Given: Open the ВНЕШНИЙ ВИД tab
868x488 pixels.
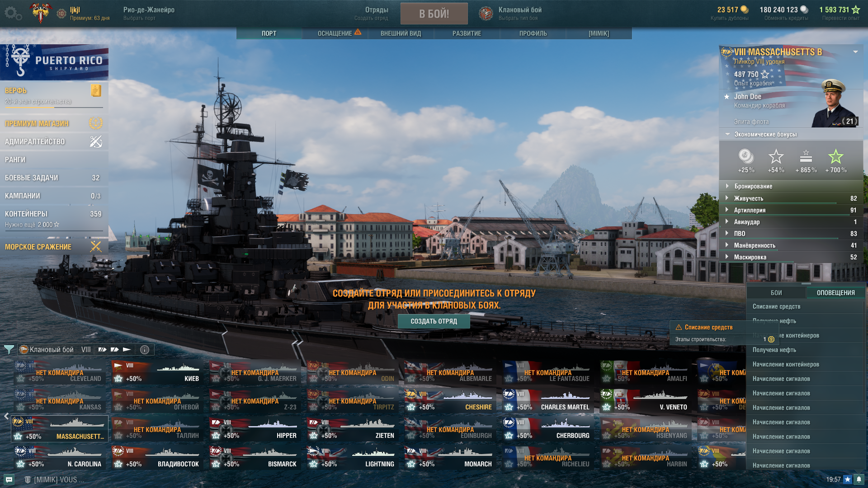Looking at the screenshot, I should coord(401,33).
